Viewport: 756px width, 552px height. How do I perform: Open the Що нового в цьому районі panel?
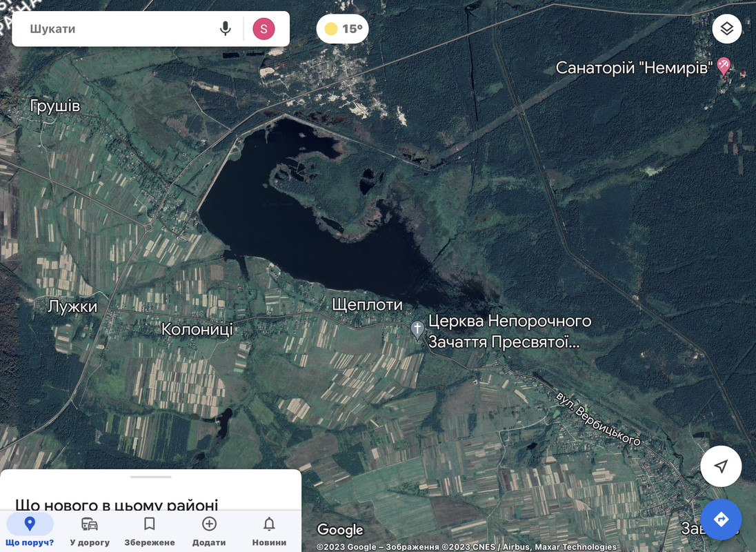pyautogui.click(x=117, y=504)
